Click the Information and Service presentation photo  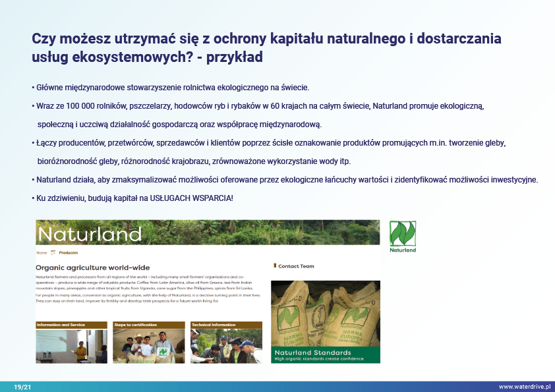[71, 346]
